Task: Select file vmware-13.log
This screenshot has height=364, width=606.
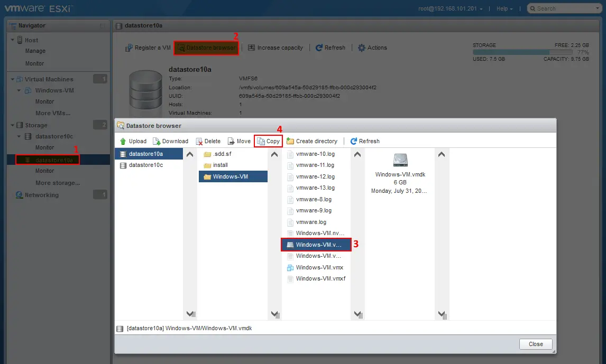Action: click(316, 188)
